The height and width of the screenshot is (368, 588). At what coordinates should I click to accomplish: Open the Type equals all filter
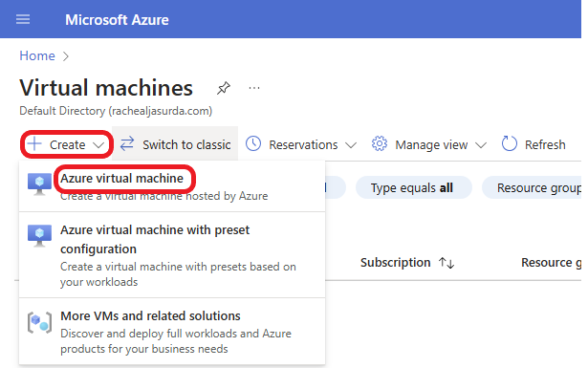(x=413, y=187)
